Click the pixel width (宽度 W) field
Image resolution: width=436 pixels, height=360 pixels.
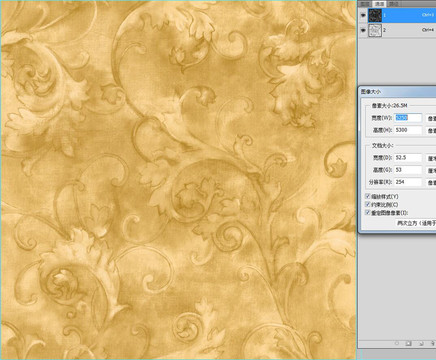pos(408,118)
